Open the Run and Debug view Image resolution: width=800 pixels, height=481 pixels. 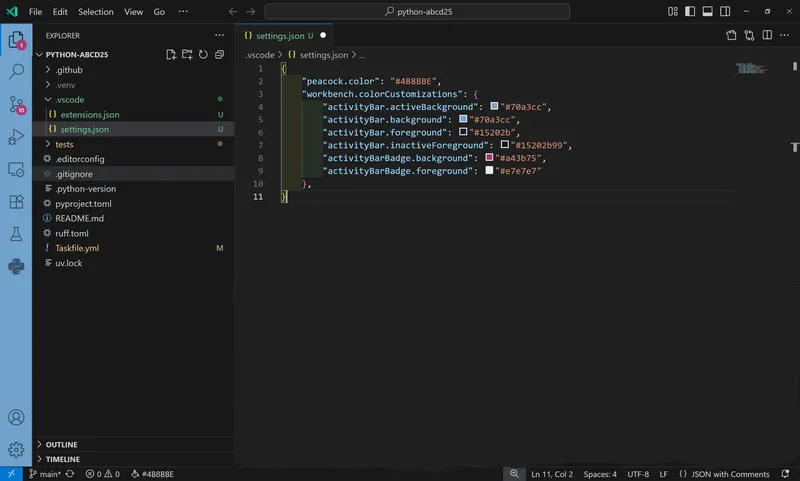[x=16, y=137]
